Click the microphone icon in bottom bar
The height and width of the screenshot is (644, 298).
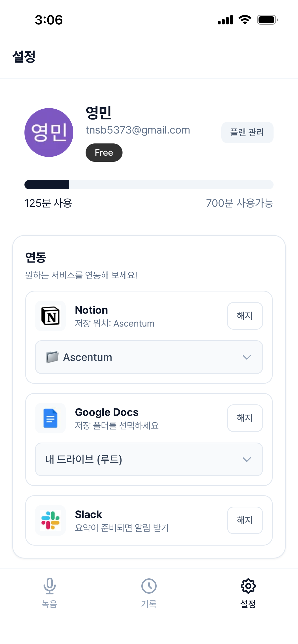tap(50, 586)
